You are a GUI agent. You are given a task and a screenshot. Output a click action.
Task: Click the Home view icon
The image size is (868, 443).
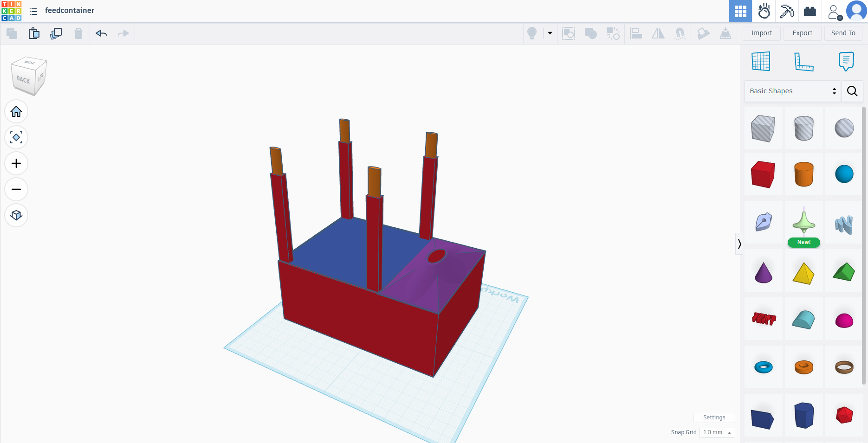pyautogui.click(x=16, y=112)
